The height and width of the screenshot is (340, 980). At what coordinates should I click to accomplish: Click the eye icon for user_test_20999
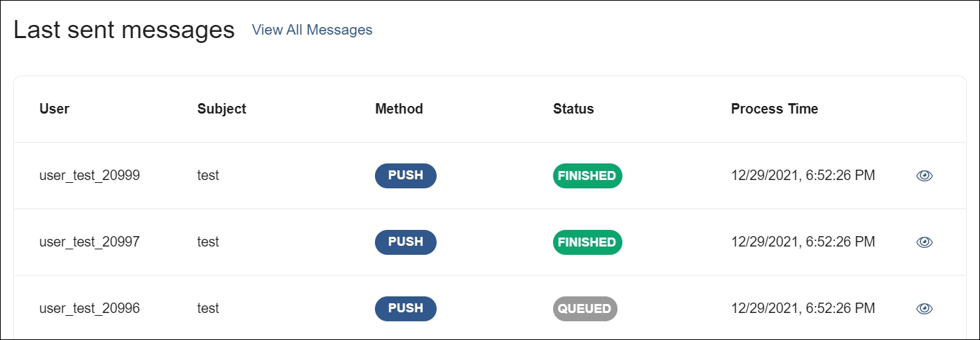924,176
